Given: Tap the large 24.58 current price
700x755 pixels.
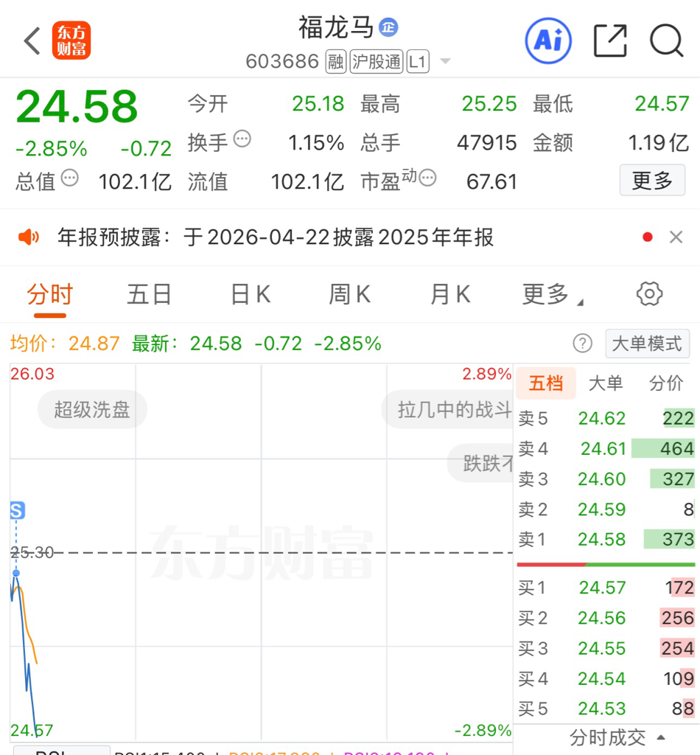Looking at the screenshot, I should point(77,106).
